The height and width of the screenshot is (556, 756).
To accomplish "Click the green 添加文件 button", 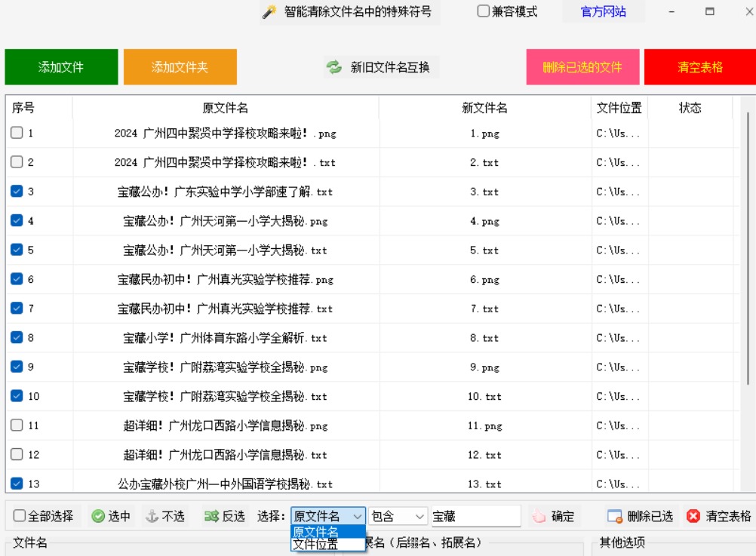I will (61, 67).
